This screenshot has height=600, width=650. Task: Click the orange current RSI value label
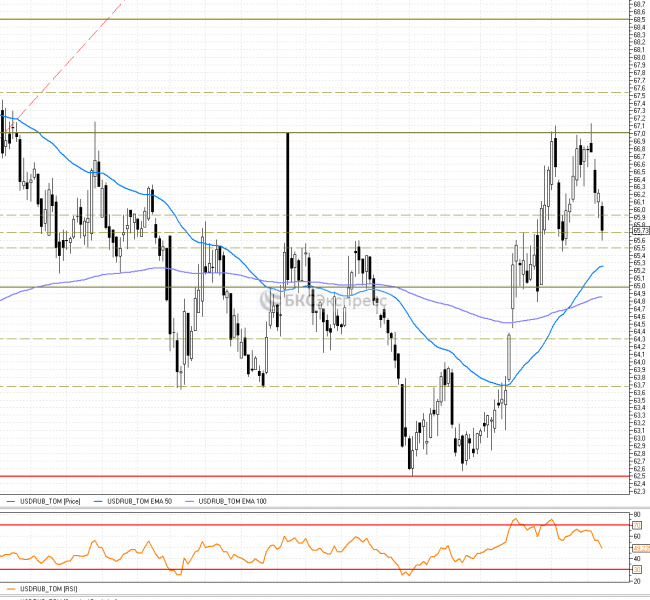(x=641, y=548)
